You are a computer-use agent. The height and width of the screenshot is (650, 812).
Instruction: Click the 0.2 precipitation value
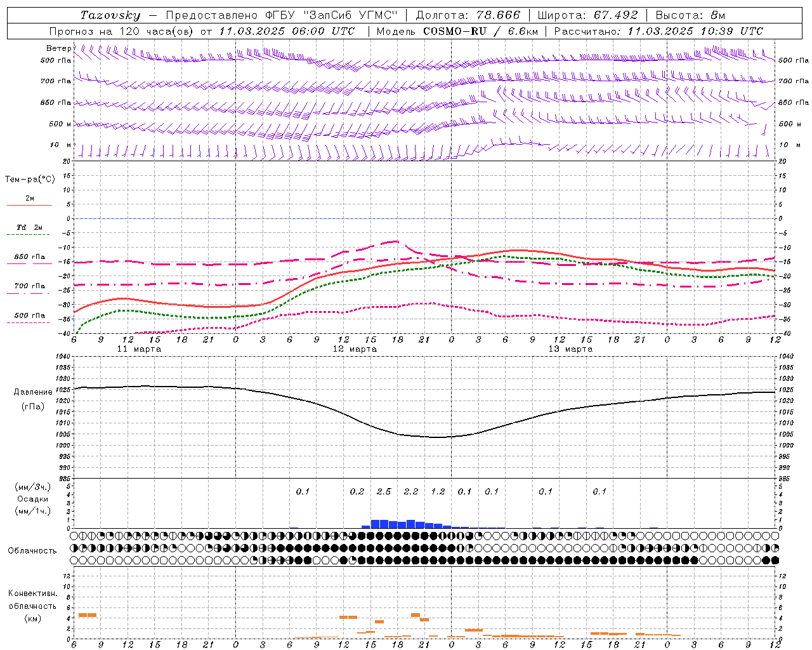click(x=357, y=491)
